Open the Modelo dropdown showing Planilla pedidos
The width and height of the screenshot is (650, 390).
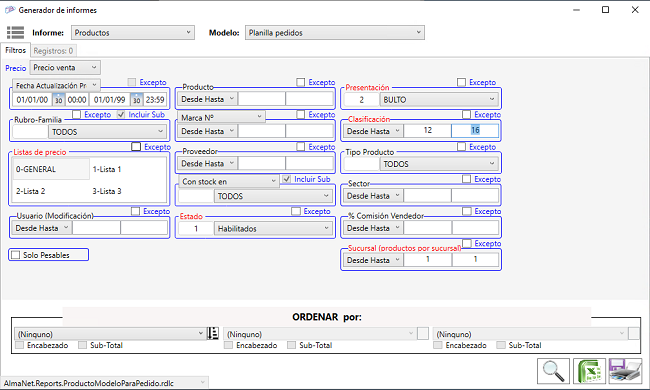335,32
